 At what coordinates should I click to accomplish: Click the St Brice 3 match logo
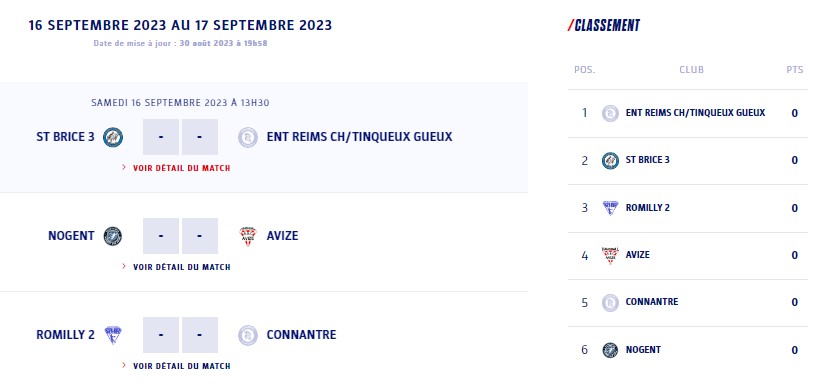(112, 137)
